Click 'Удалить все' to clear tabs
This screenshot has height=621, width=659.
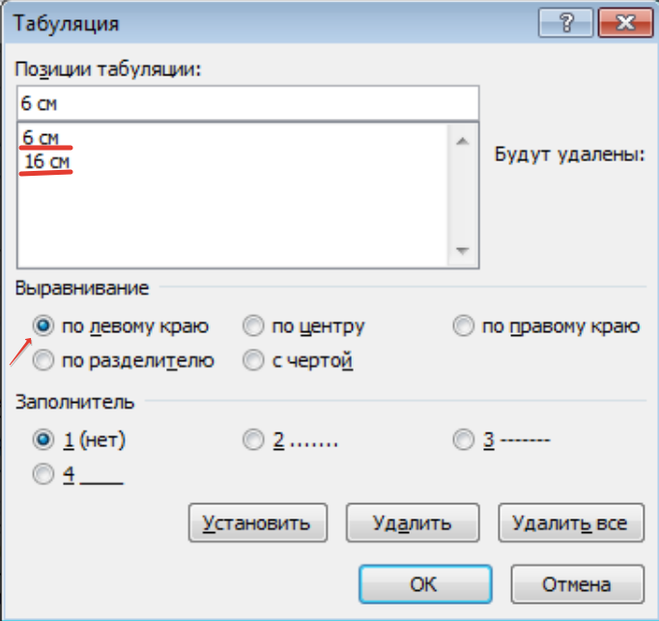569,523
